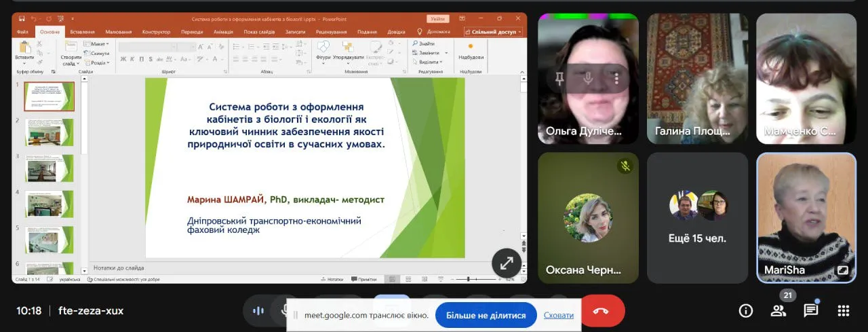Image resolution: width=868 pixels, height=332 pixels.
Task: Open the Фігури shapes gallery
Action: click(x=323, y=50)
